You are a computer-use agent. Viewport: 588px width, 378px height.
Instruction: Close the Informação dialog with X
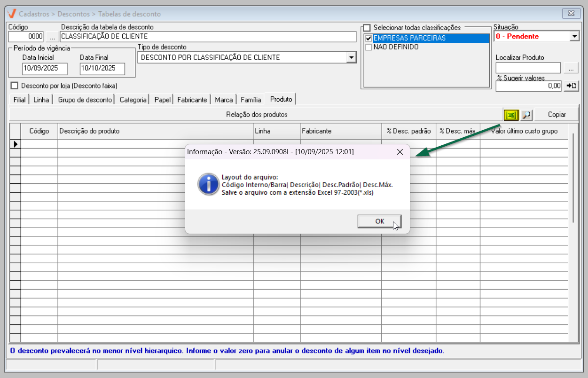tap(400, 152)
